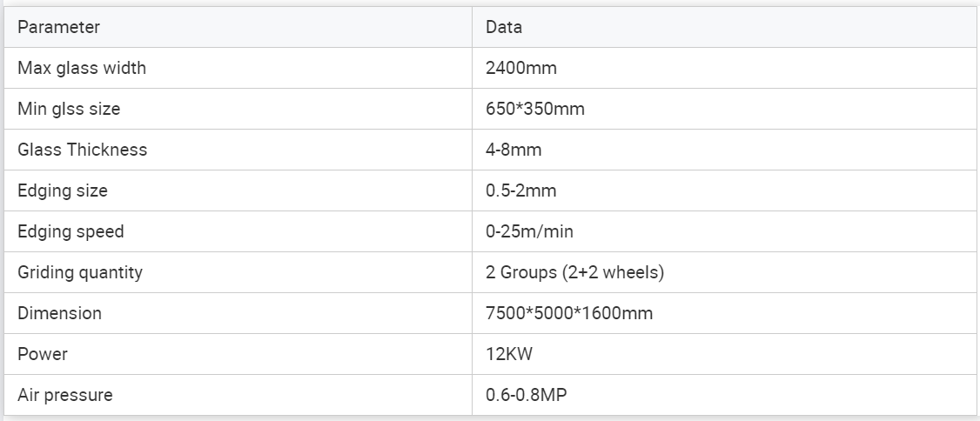Select the 0.6-0.8MP pressure value
The width and height of the screenshot is (980, 421).
click(527, 396)
